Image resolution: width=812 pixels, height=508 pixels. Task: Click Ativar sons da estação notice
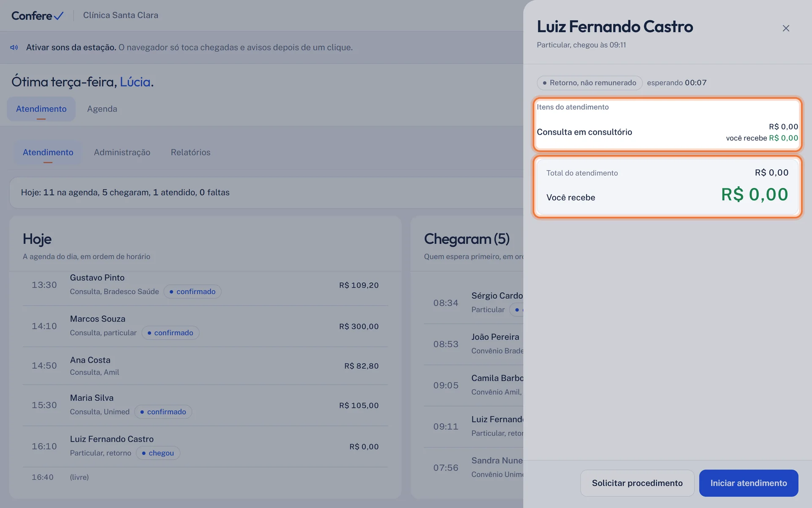pos(189,47)
